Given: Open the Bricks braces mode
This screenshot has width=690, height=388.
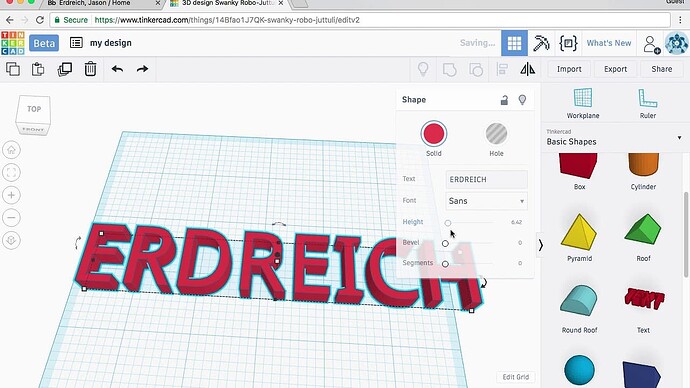Looking at the screenshot, I should pos(568,43).
